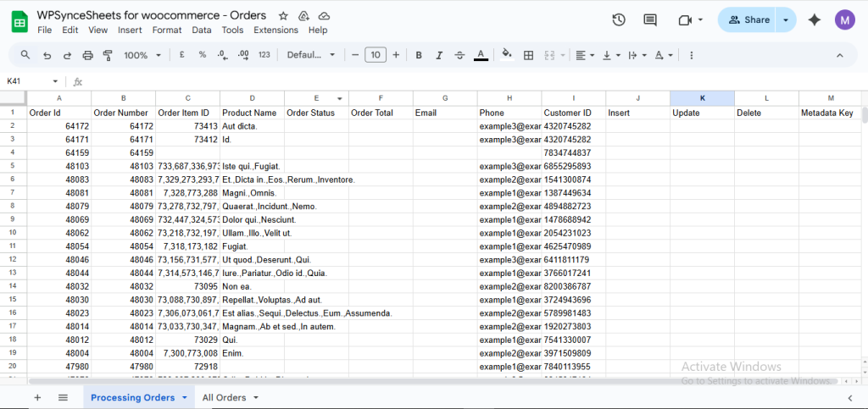Open the Share options arrow
This screenshot has width=868, height=409.
pos(786,19)
